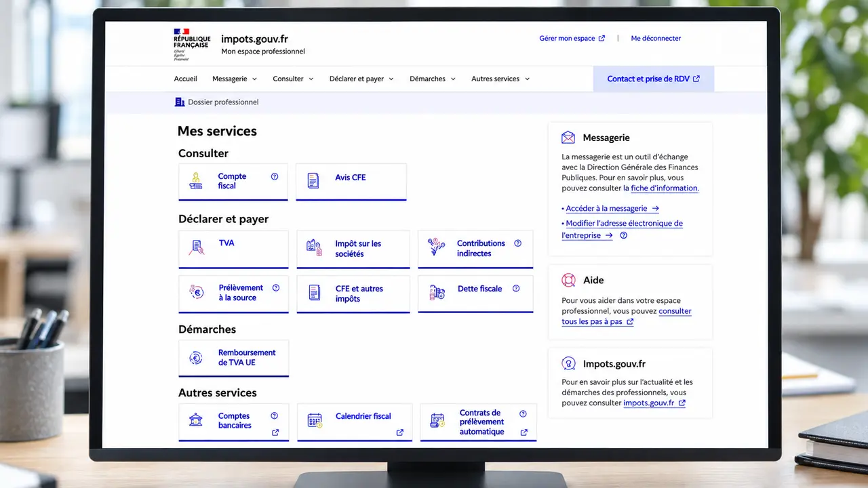Open the Dossier professionnel breadcrumb
This screenshot has width=868, height=488.
click(217, 102)
